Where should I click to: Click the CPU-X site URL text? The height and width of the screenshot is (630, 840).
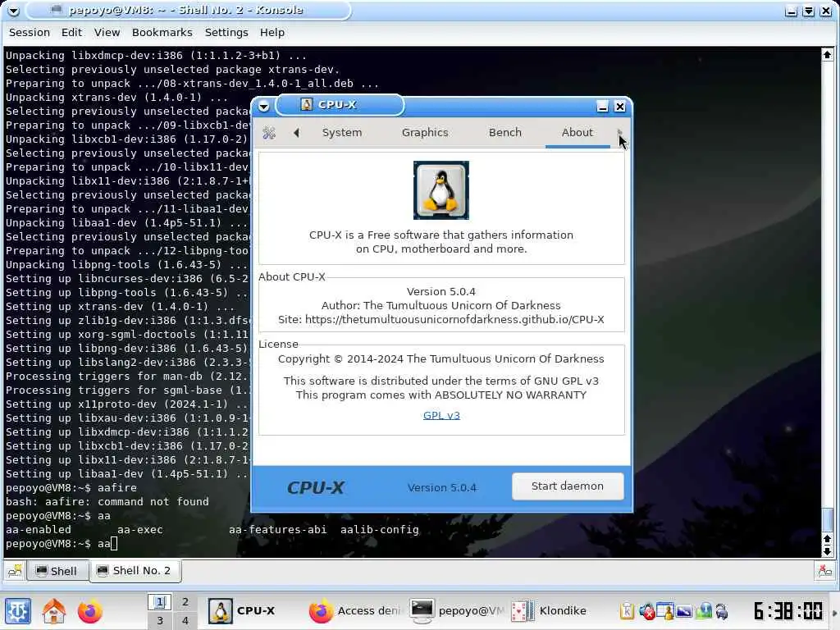click(454, 320)
